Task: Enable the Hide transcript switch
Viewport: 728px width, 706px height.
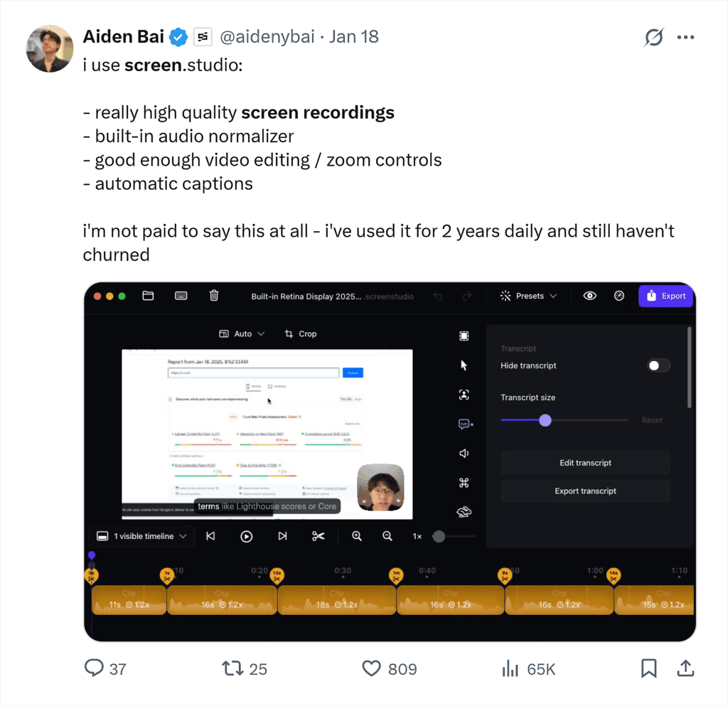Action: [x=658, y=365]
